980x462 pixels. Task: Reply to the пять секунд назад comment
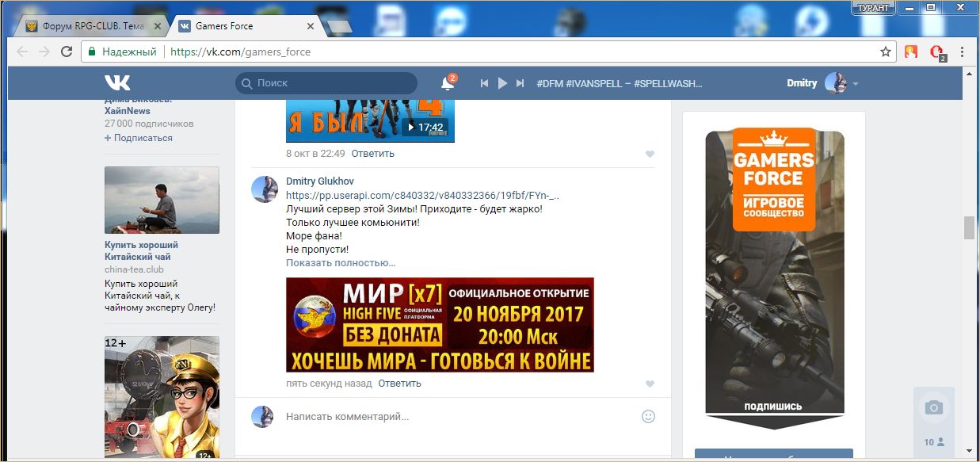point(399,384)
